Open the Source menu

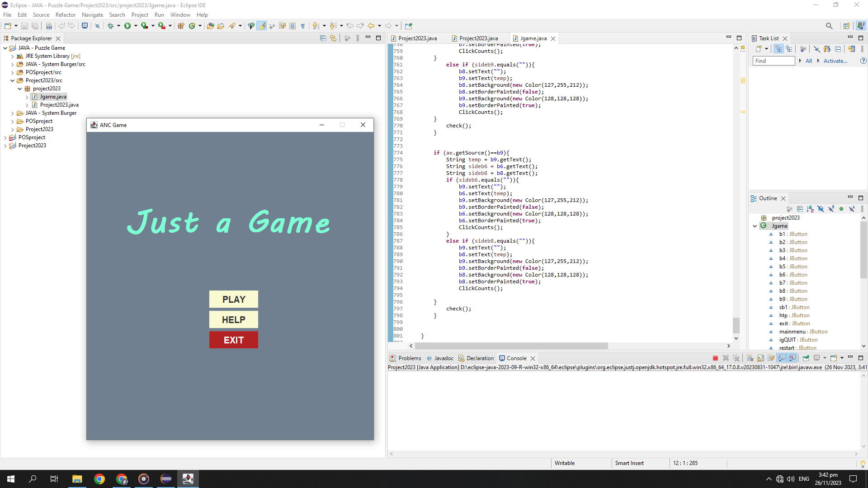pos(41,15)
